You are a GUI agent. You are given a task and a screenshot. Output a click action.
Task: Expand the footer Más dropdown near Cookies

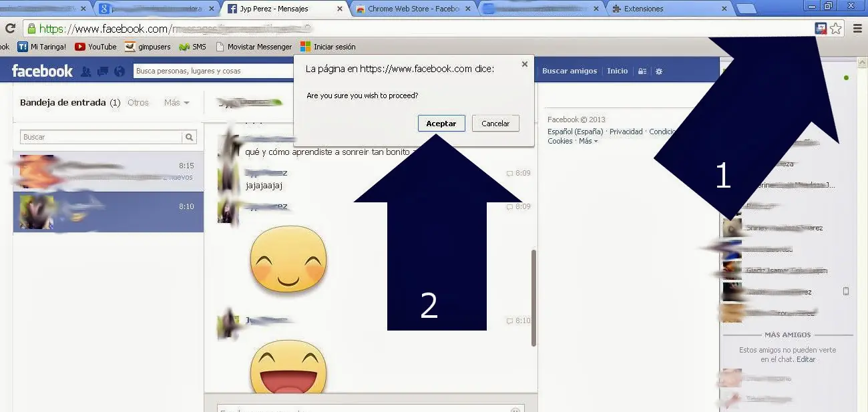pyautogui.click(x=588, y=142)
